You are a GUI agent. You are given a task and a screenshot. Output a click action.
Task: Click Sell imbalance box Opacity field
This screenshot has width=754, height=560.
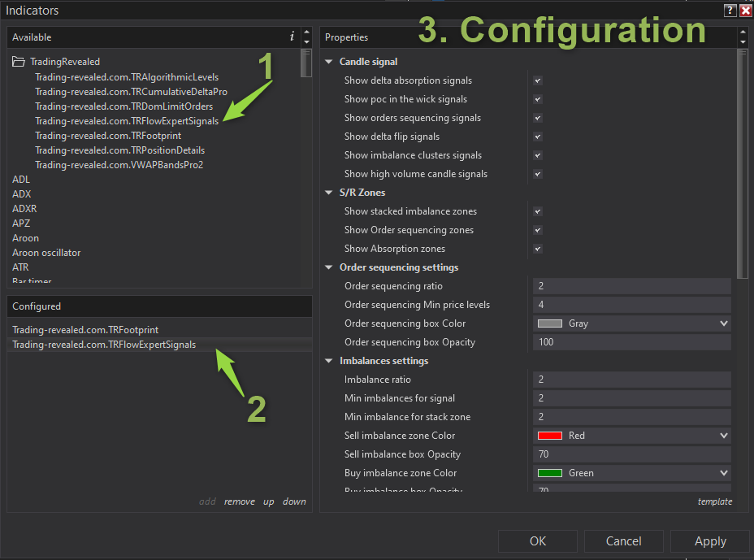point(632,454)
